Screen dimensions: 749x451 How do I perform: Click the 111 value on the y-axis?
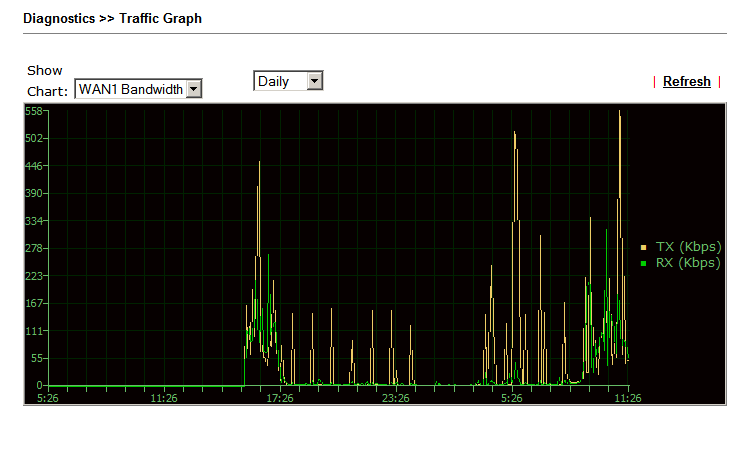[x=33, y=331]
